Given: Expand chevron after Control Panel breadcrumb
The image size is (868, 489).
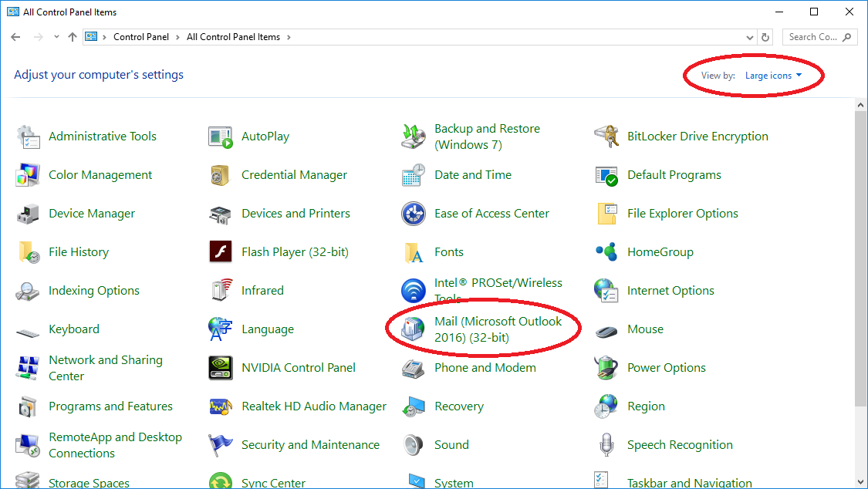Looking at the screenshot, I should [177, 37].
